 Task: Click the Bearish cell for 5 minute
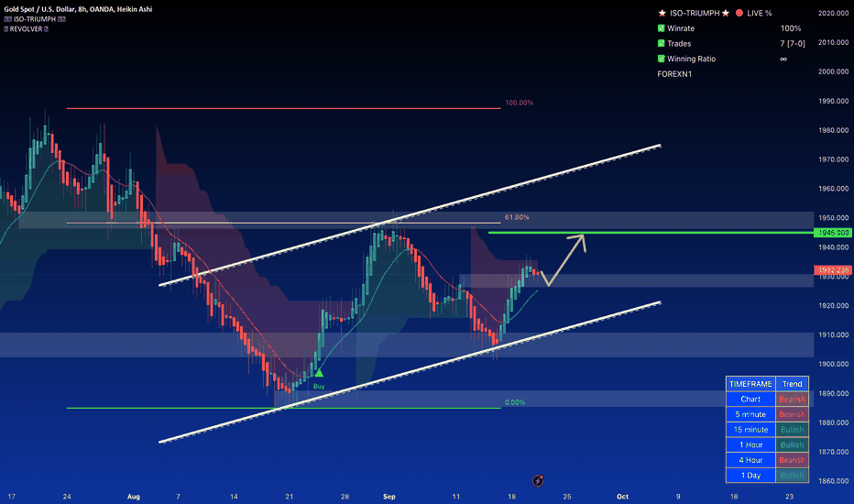[x=792, y=414]
